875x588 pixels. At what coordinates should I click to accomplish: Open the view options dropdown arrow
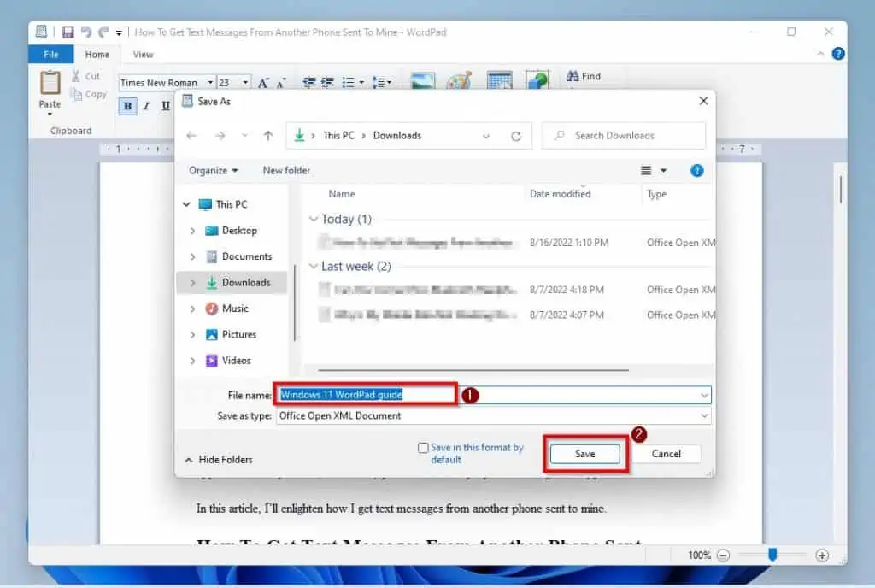[x=663, y=171]
